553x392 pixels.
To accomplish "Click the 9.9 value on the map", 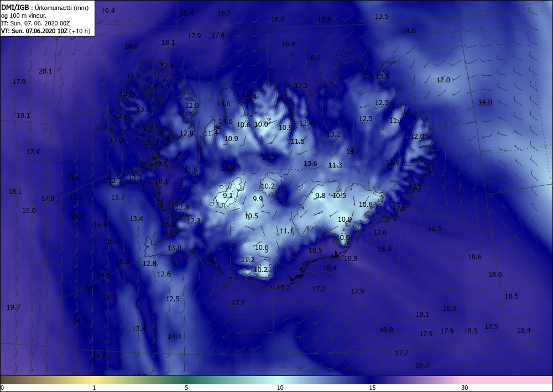I will tap(258, 199).
